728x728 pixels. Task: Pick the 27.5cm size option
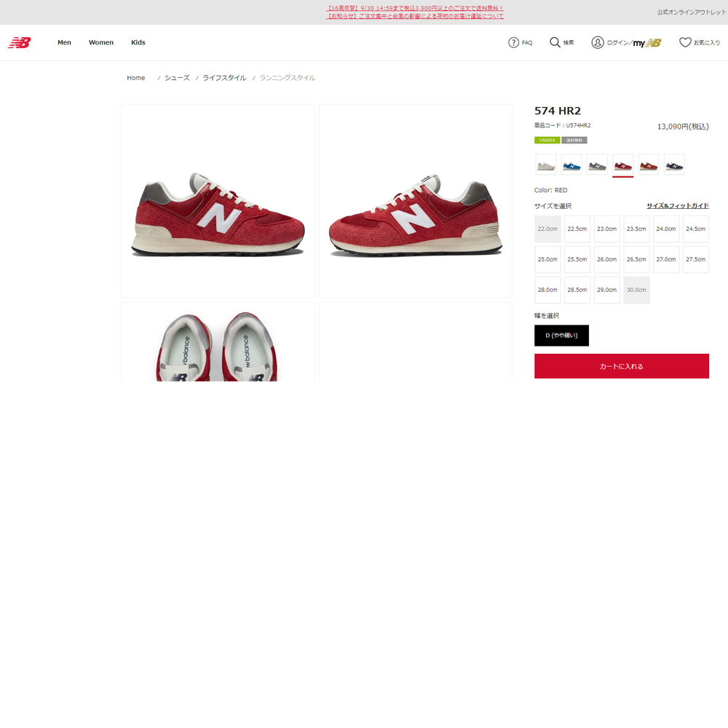(695, 260)
